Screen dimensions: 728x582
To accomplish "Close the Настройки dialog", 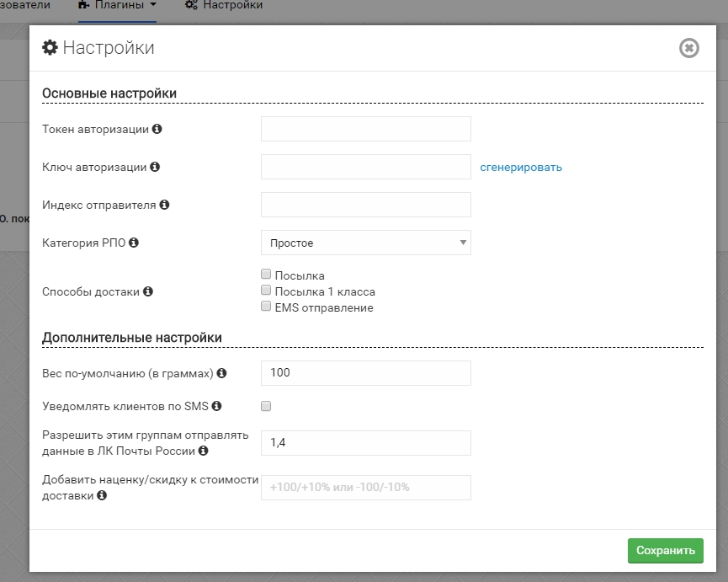I will click(688, 48).
